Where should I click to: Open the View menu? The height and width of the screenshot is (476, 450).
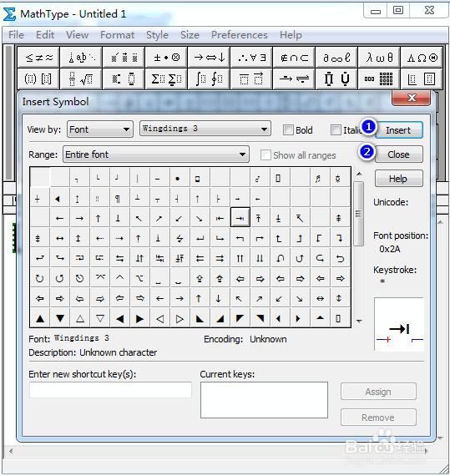(x=78, y=34)
